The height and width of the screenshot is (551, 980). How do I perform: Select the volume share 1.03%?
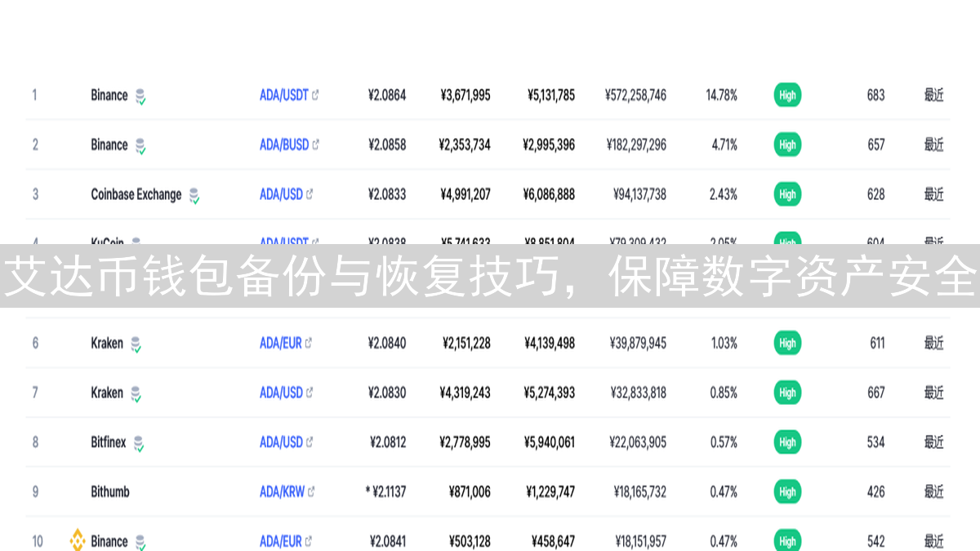click(724, 343)
